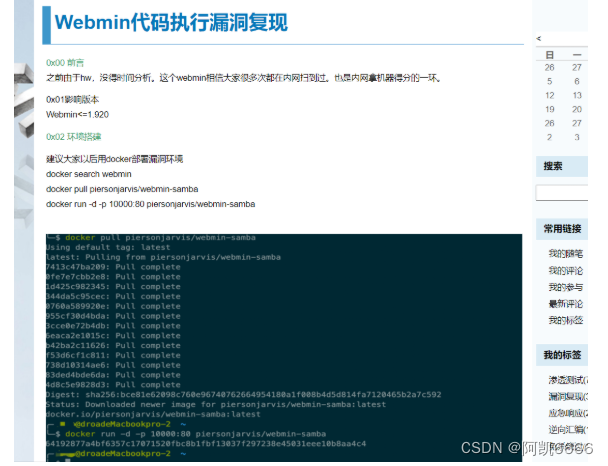
Task: Open the 我的随笔 link
Action: [566, 254]
